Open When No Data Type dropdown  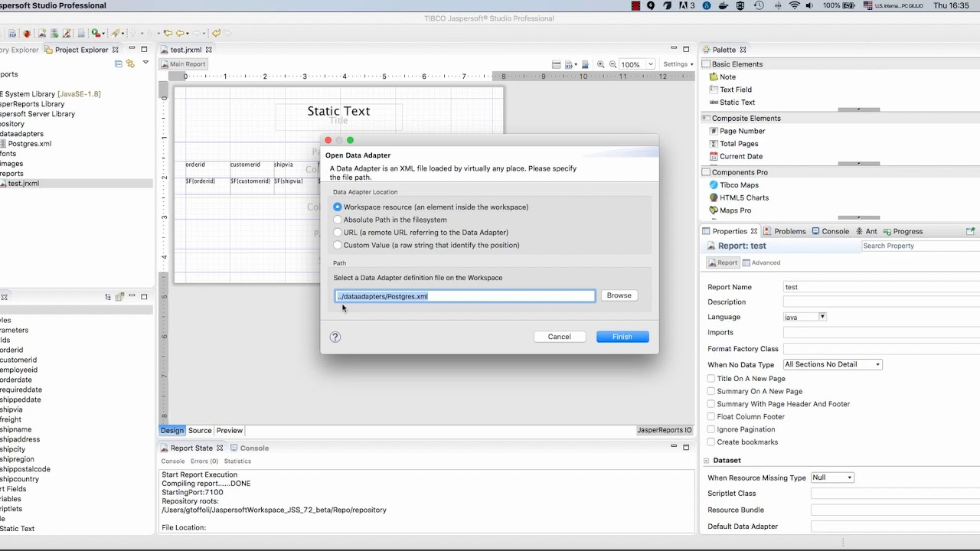[x=832, y=364]
